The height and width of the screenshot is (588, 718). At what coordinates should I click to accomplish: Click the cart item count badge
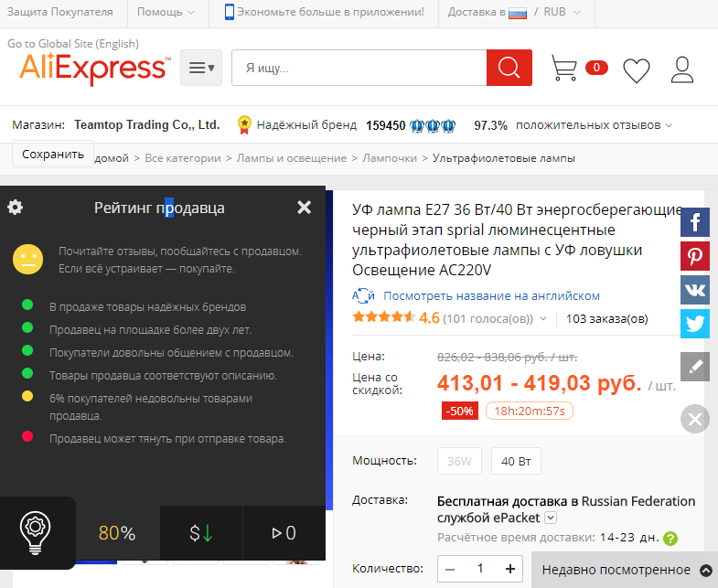(596, 68)
